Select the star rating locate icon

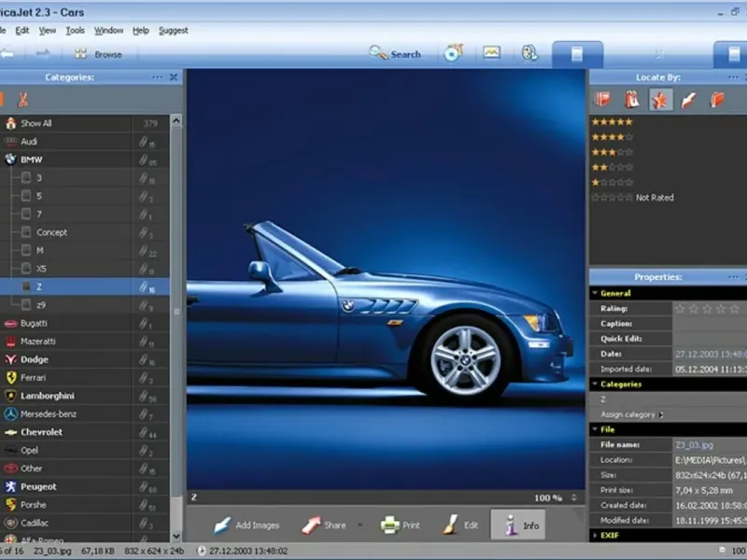point(659,99)
